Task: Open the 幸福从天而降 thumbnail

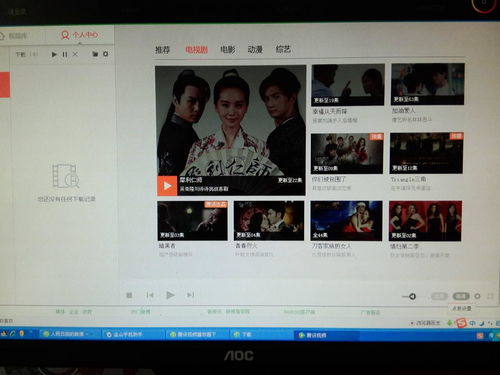Action: (x=348, y=85)
